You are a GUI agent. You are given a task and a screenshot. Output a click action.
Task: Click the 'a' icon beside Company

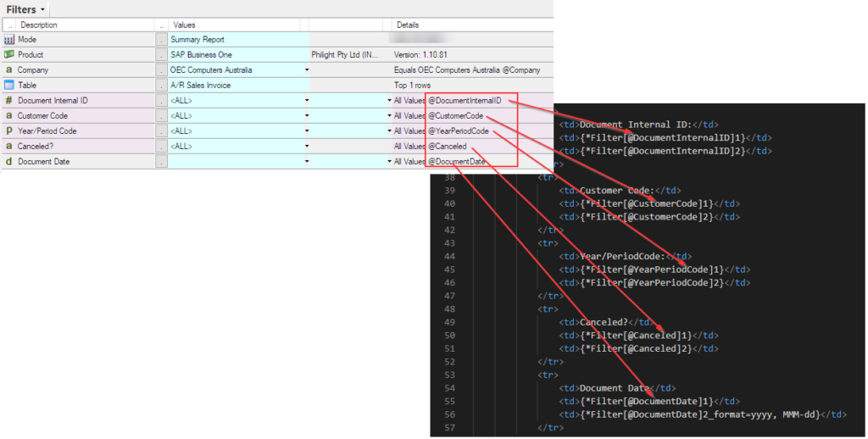(x=8, y=69)
